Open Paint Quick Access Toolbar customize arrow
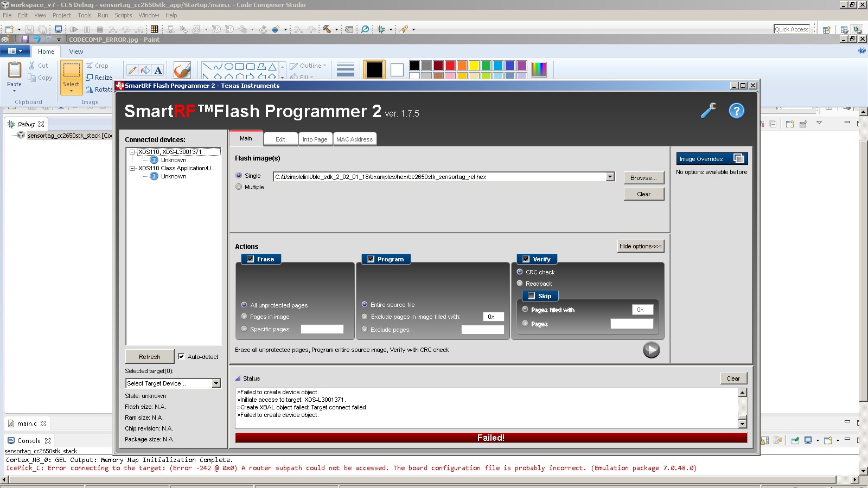 point(59,40)
